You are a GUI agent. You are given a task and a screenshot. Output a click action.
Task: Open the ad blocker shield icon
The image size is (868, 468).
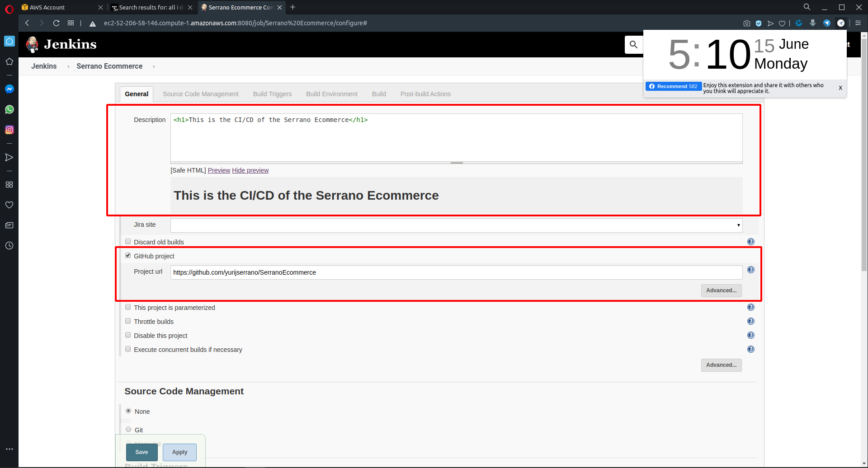759,23
